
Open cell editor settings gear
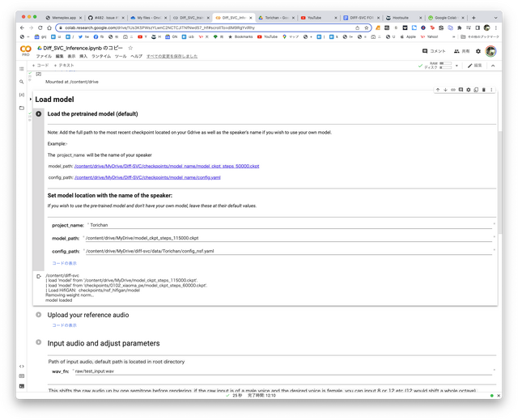[468, 90]
